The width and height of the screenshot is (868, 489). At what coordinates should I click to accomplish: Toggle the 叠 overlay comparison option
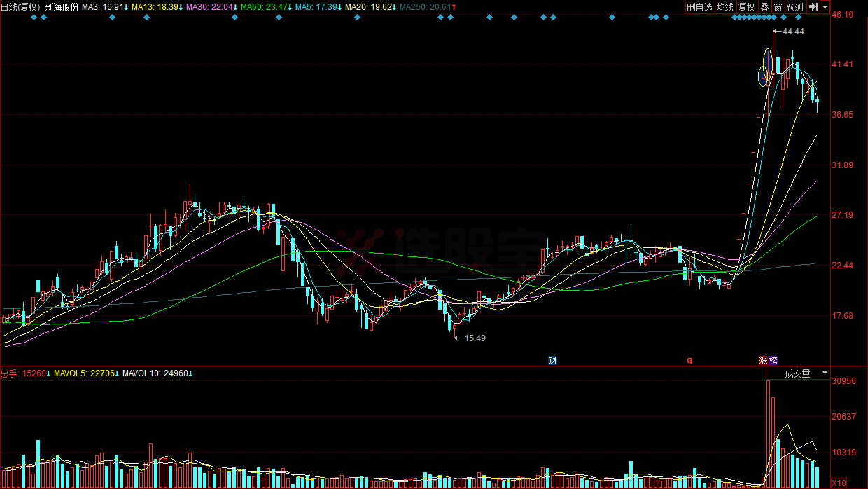pos(764,7)
